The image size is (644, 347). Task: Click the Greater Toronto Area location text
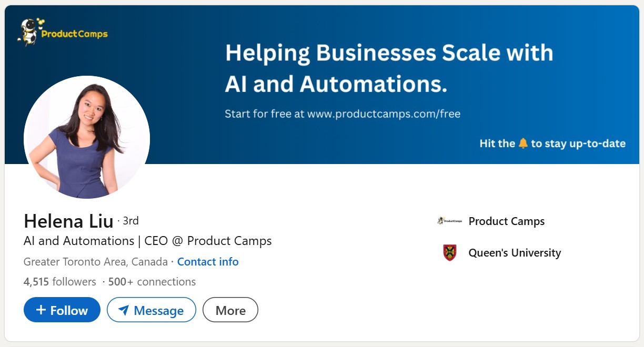pos(96,262)
